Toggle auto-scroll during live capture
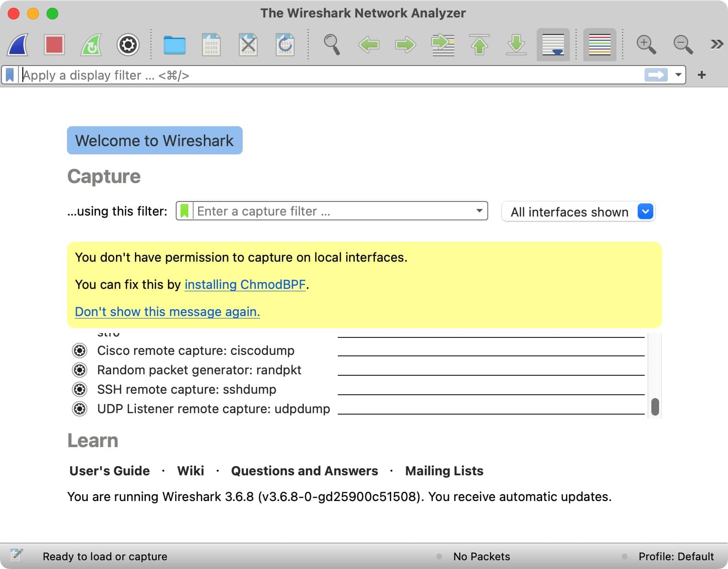The width and height of the screenshot is (728, 569). (553, 45)
